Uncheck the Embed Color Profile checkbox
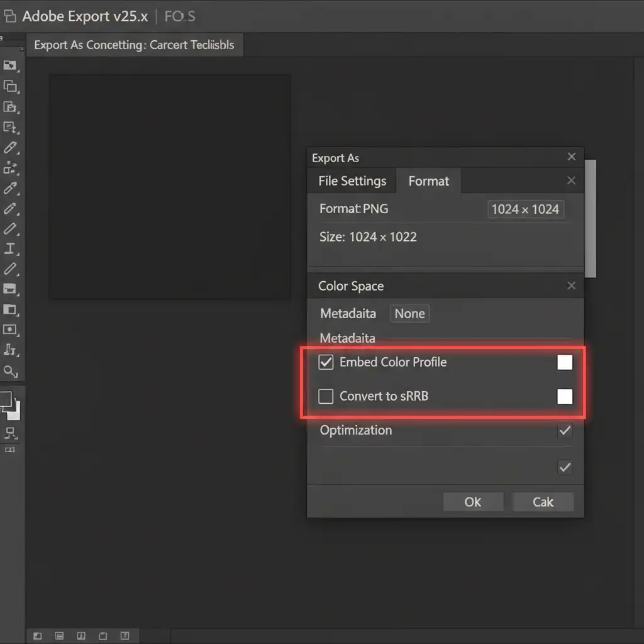The height and width of the screenshot is (644, 644). pyautogui.click(x=326, y=362)
